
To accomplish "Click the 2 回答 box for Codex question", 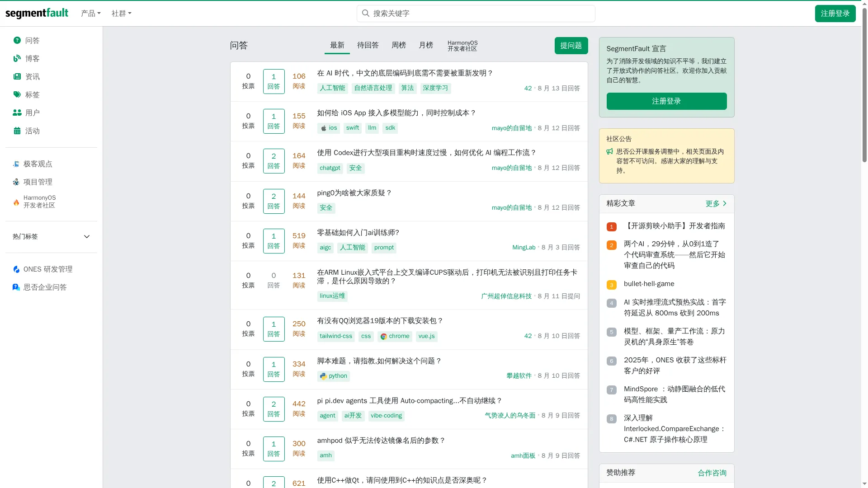I will [x=274, y=161].
